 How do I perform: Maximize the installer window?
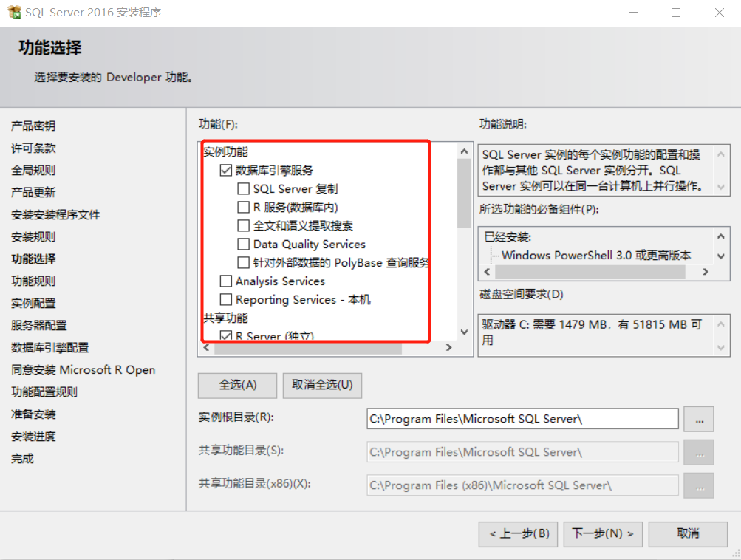pyautogui.click(x=676, y=13)
